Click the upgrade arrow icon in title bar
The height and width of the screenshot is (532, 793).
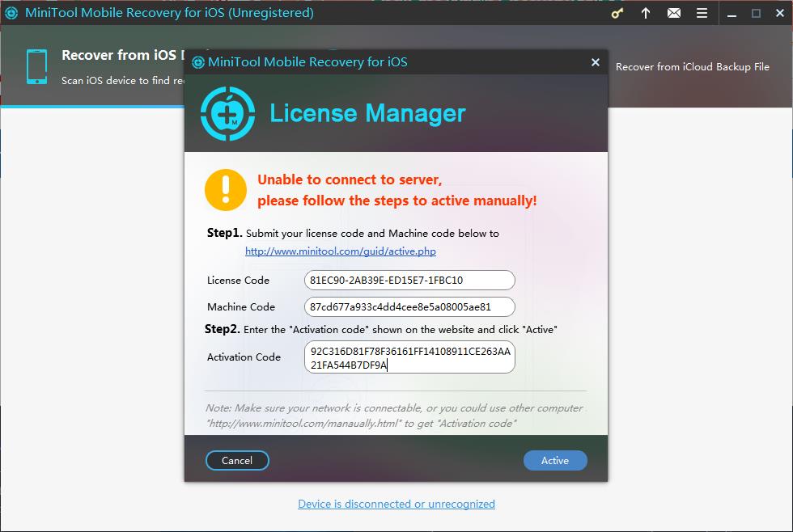[646, 13]
